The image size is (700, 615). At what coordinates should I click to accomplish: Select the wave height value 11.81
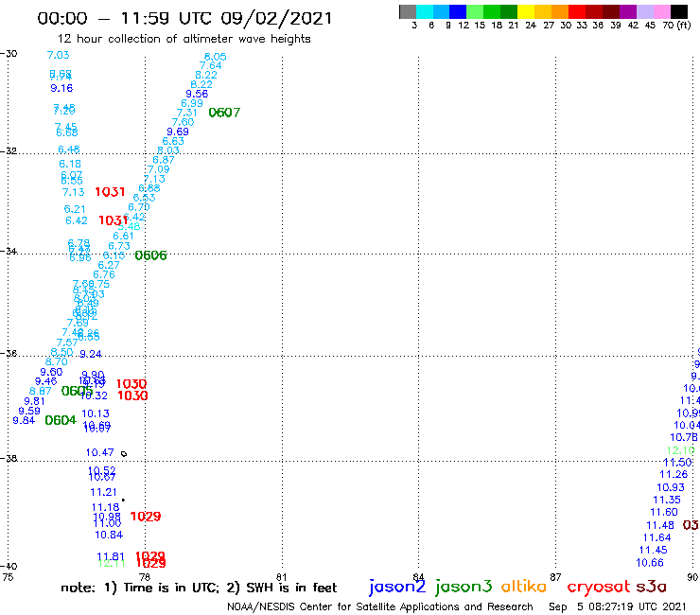tap(111, 556)
